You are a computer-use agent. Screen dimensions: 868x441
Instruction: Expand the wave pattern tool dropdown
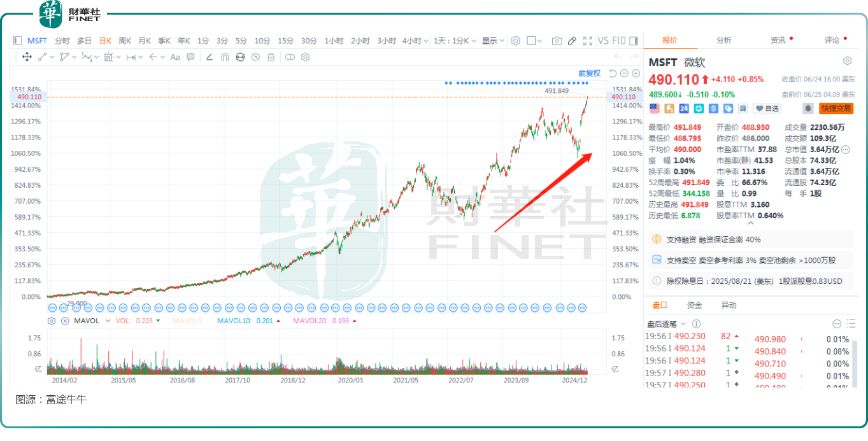[x=97, y=57]
